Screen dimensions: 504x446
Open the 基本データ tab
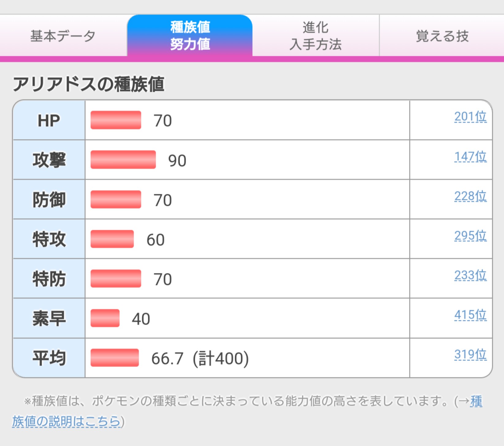point(63,36)
